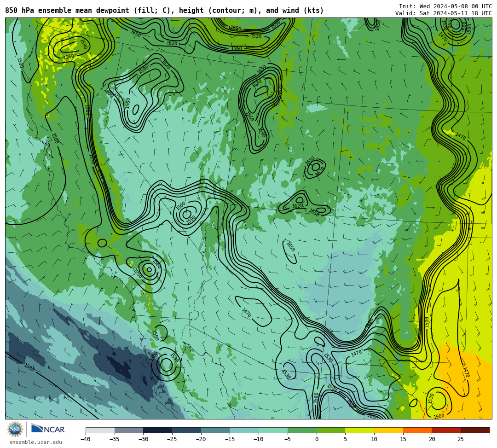Pick the amber 10 to 15 swatch
Image resolution: width=497 pixels, height=448 pixels.
click(388, 430)
